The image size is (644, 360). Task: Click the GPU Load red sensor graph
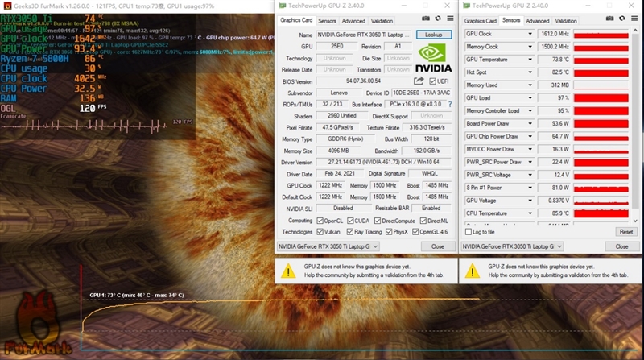coord(601,97)
